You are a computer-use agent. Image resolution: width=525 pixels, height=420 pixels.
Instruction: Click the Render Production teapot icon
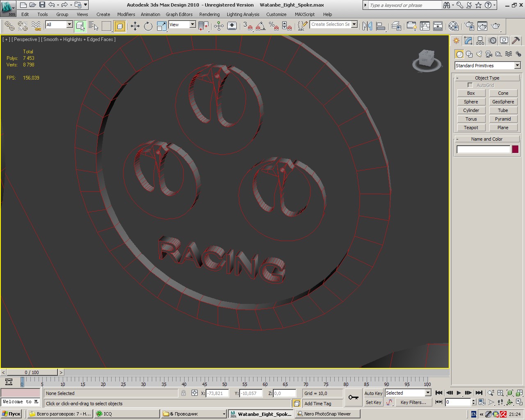(x=496, y=26)
